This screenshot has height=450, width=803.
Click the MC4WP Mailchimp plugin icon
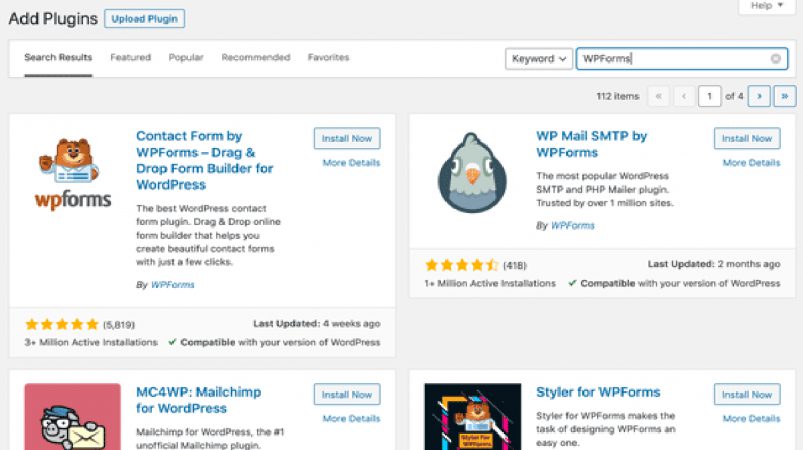coord(73,417)
